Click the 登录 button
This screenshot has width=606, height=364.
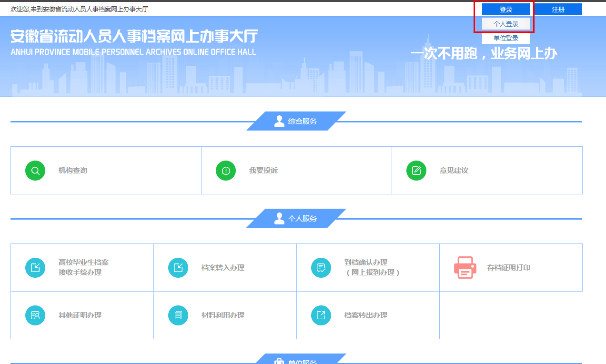[x=506, y=10]
